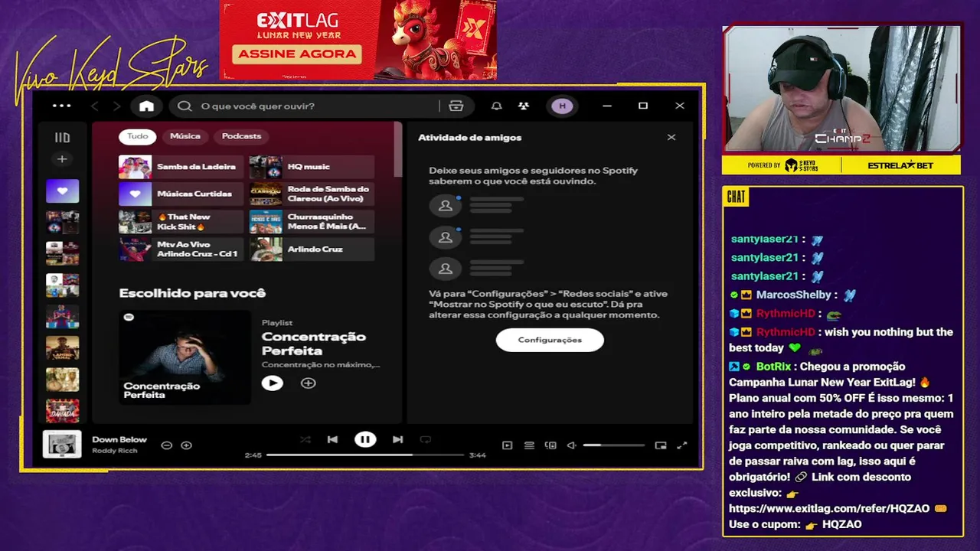Select the Podcasts filter chip
The image size is (980, 551).
pyautogui.click(x=241, y=136)
